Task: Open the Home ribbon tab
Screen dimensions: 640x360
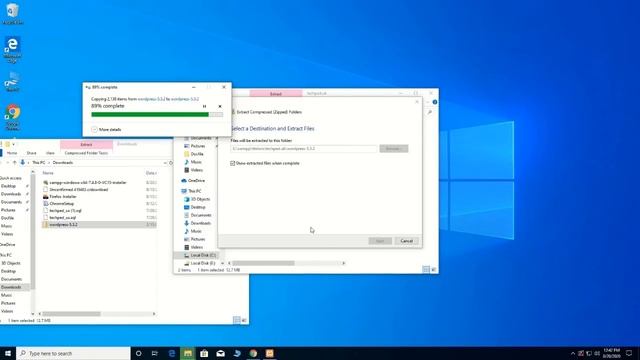Action: click(12, 153)
